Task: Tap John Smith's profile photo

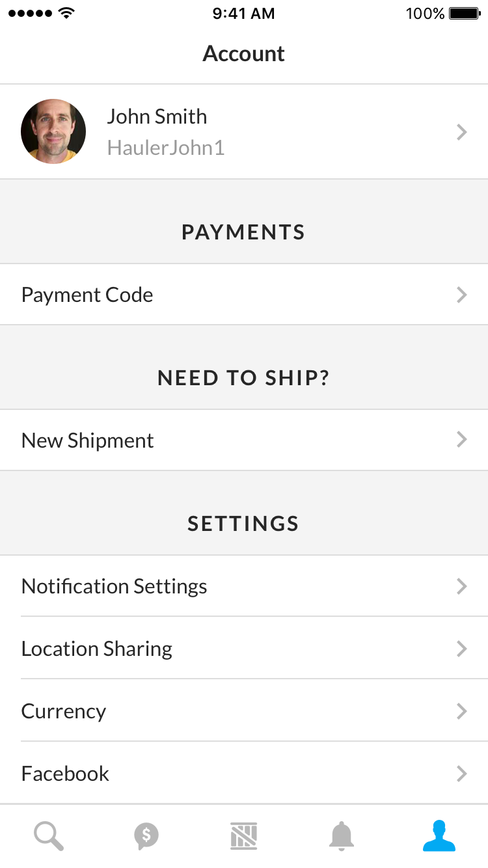Action: tap(53, 131)
